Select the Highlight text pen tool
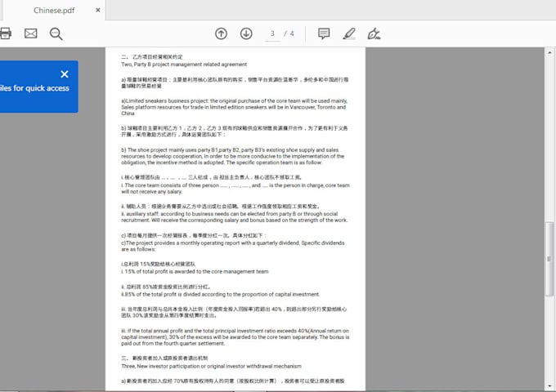The image size is (556, 392). pos(349,33)
